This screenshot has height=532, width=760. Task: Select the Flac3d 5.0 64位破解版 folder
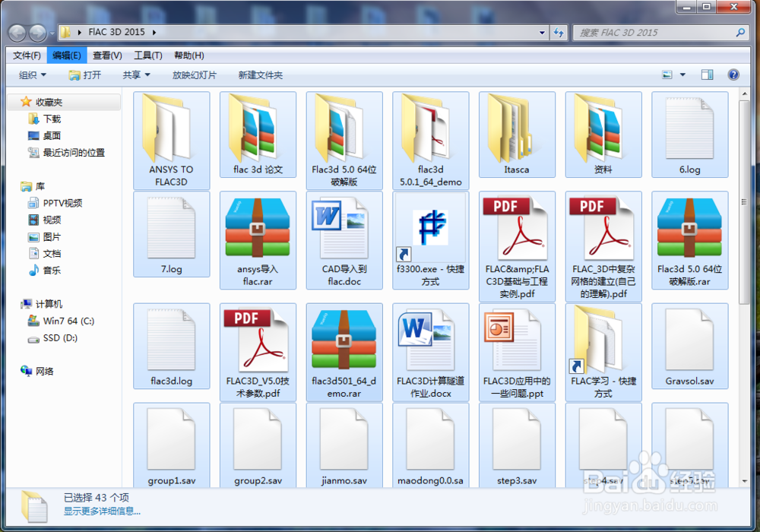coord(344,140)
